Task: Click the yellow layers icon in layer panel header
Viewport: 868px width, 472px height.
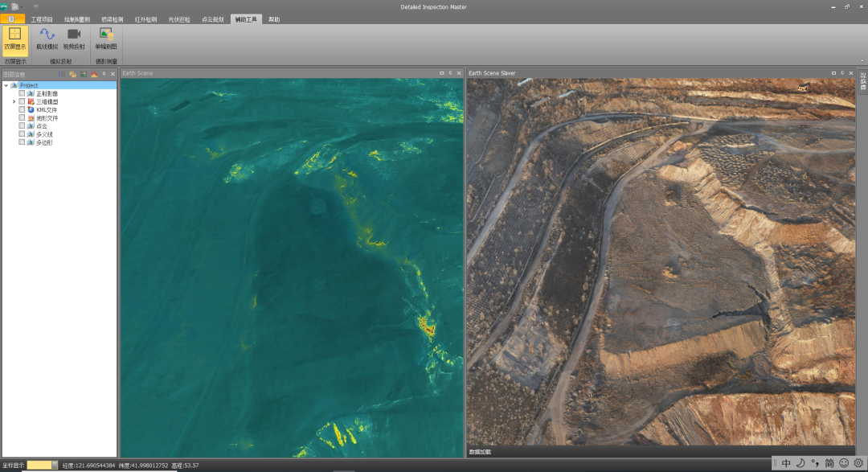Action: [x=72, y=74]
